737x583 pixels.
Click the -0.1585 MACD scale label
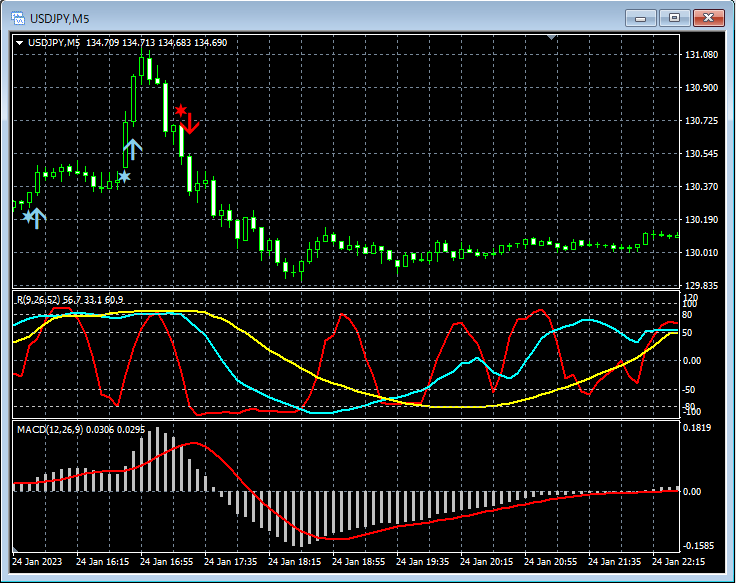[698, 546]
